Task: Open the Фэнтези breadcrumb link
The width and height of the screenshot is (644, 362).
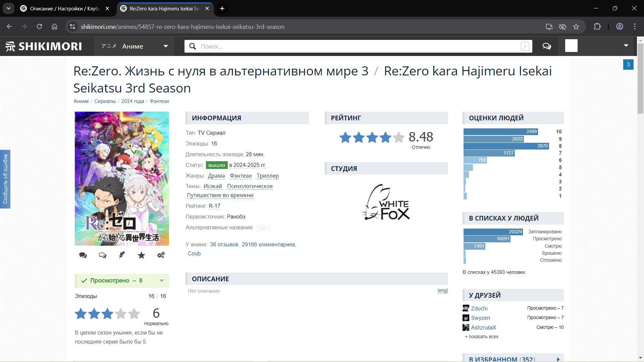Action: click(159, 101)
